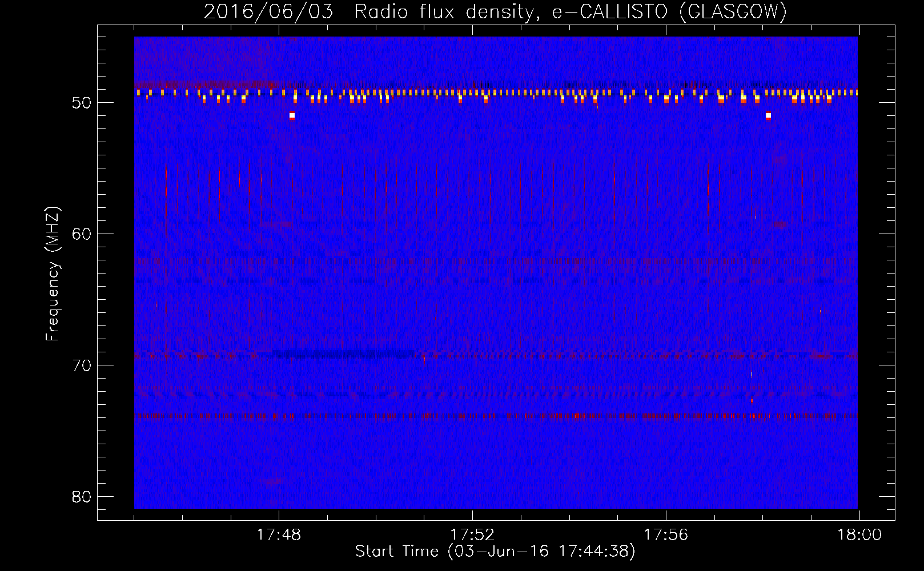
Task: Click the Frequency (MHZ) axis label
Action: 53,274
